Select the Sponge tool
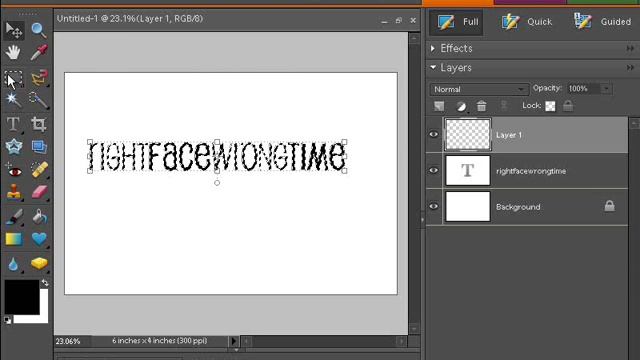Image resolution: width=640 pixels, height=360 pixels. [39, 264]
